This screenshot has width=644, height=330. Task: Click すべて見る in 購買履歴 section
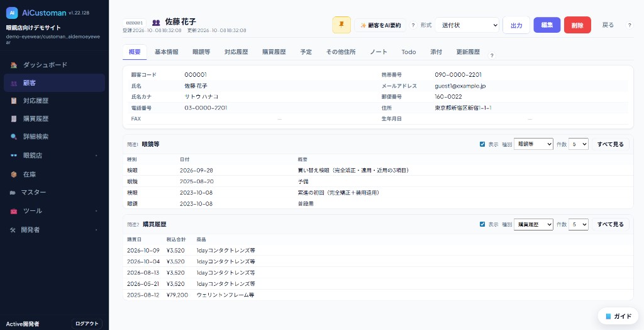(x=610, y=224)
